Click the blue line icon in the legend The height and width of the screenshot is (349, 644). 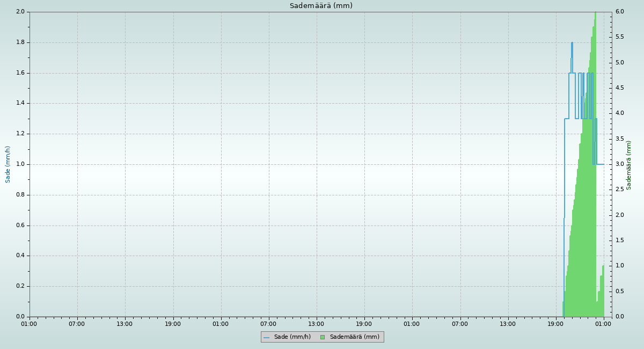coord(267,337)
